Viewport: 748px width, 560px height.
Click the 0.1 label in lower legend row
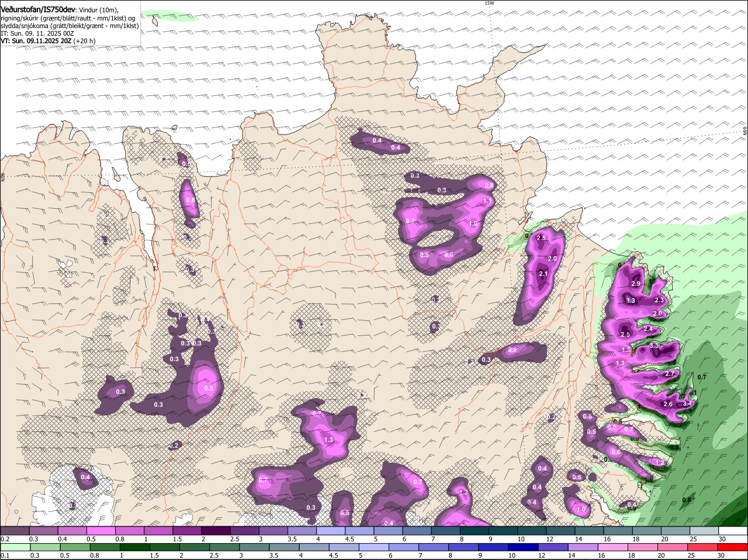click(5, 555)
